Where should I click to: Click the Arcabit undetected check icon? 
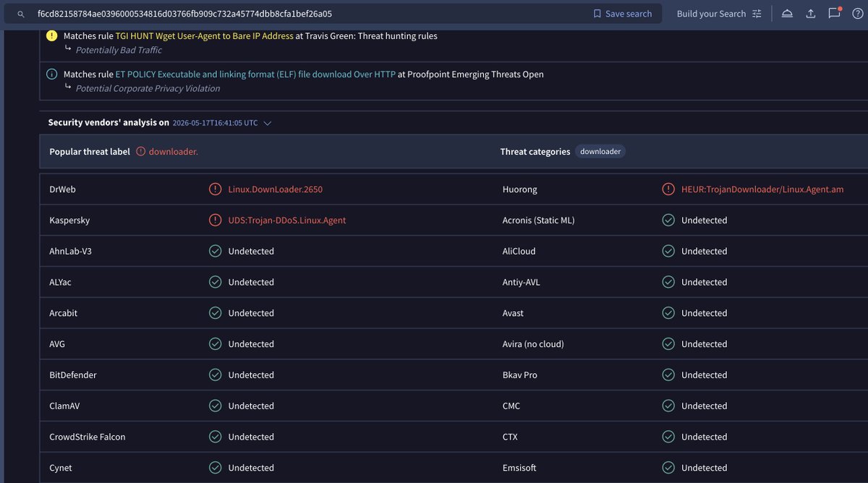tap(215, 313)
